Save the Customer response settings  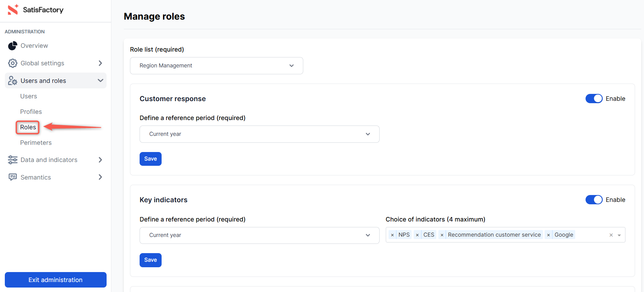click(150, 159)
